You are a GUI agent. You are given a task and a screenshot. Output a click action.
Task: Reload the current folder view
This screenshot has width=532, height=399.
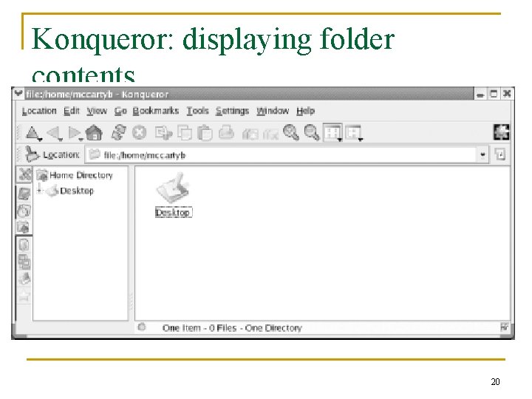coord(118,132)
